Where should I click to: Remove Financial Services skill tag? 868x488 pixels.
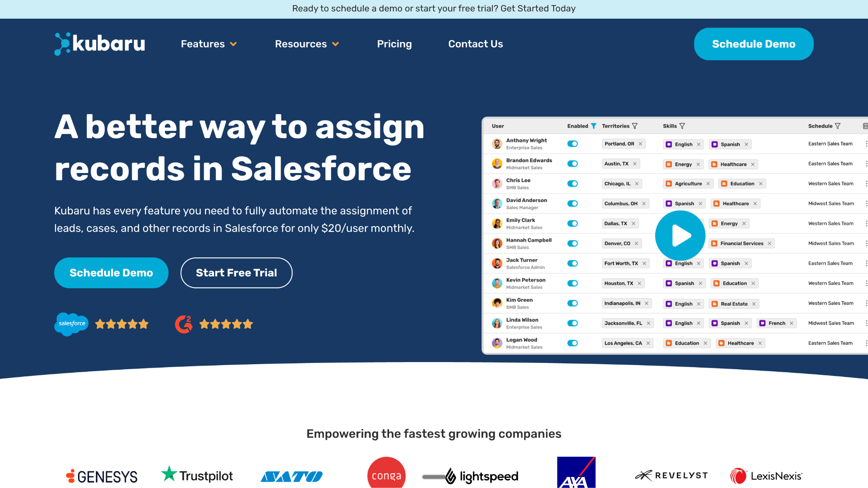click(x=769, y=243)
